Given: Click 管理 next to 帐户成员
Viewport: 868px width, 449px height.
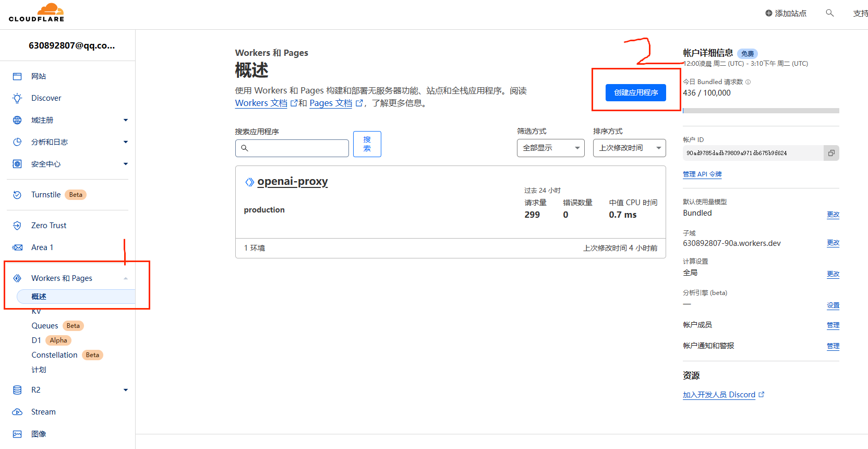Looking at the screenshot, I should click(833, 325).
